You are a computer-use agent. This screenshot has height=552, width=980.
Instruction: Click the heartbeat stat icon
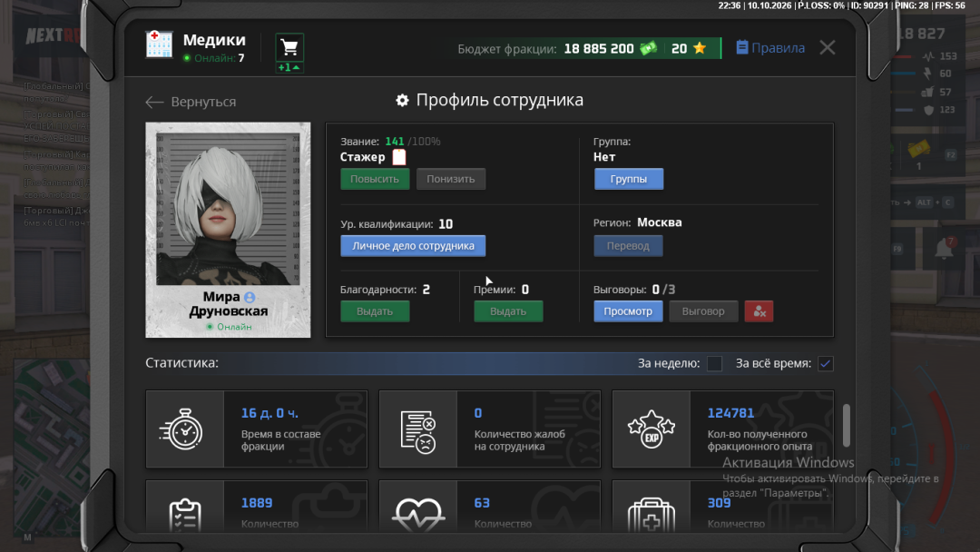(x=418, y=515)
